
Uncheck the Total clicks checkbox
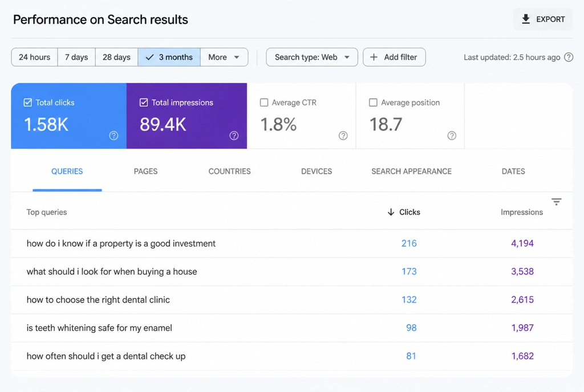pyautogui.click(x=28, y=103)
